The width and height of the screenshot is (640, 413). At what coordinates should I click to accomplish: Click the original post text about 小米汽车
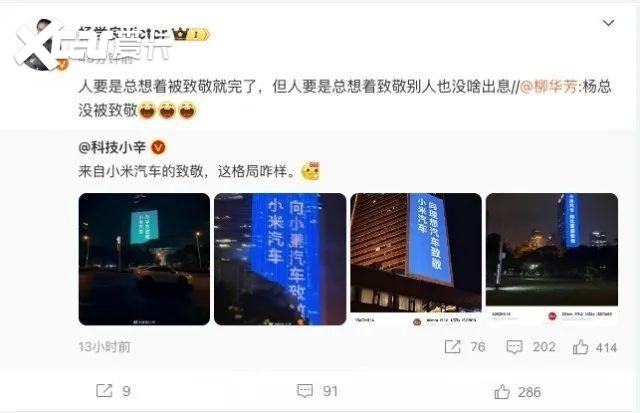tap(187, 171)
